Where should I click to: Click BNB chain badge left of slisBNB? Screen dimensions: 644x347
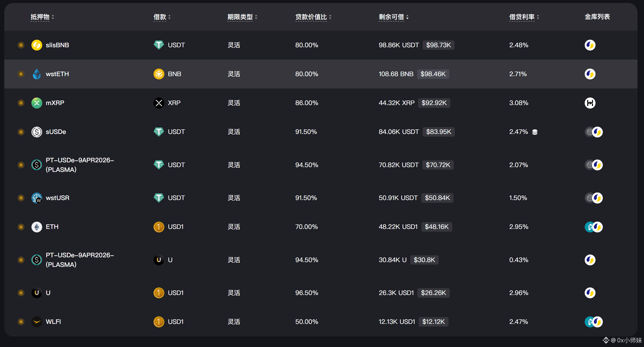pyautogui.click(x=21, y=45)
